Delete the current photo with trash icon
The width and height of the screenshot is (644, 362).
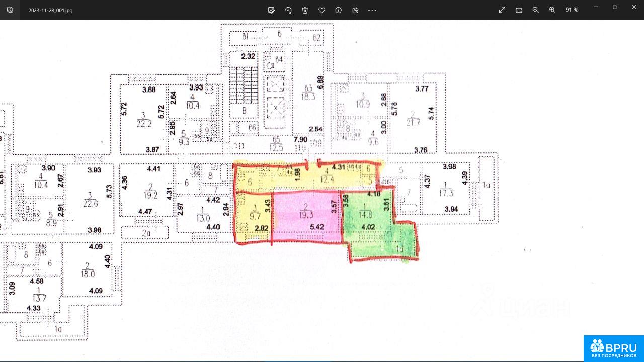coord(305,10)
